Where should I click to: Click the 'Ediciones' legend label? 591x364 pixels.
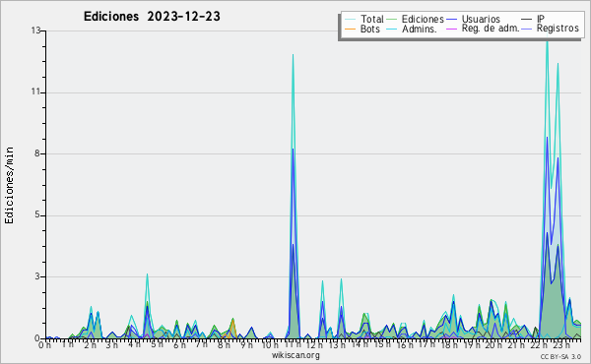click(423, 19)
